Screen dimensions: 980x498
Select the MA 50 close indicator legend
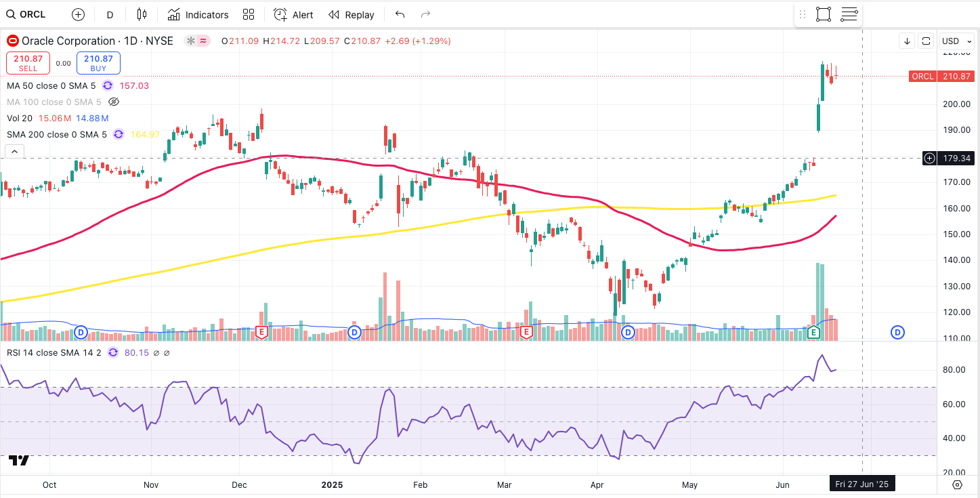(x=51, y=85)
